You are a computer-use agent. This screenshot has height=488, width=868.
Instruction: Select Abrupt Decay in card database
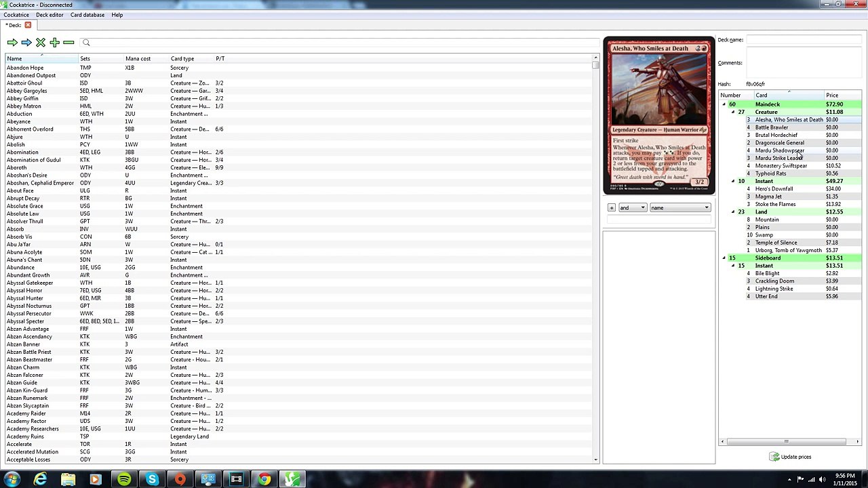tap(23, 199)
